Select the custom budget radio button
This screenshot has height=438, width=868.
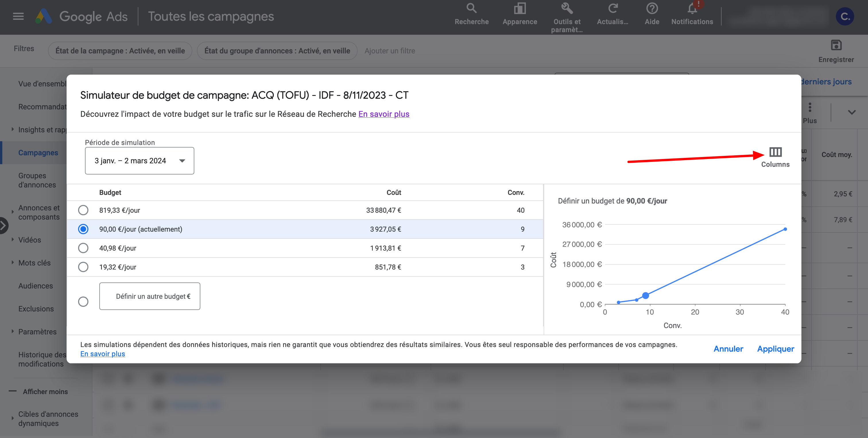point(83,301)
